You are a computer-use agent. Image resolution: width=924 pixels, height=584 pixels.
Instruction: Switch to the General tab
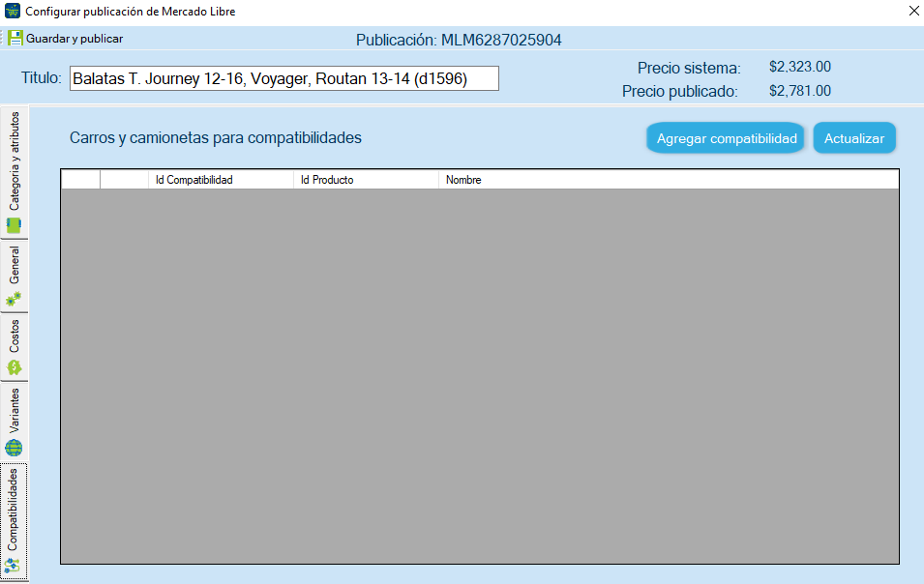click(x=14, y=276)
